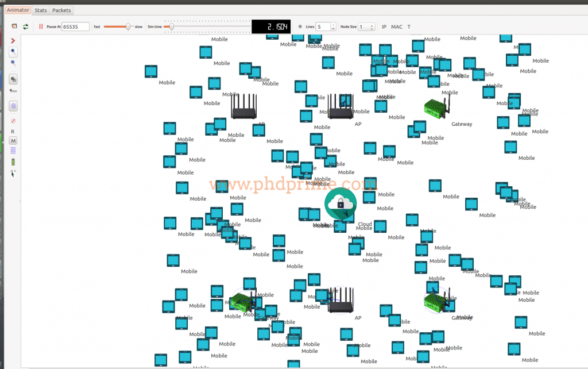This screenshot has width=588, height=369.
Task: Click the purple node-position trace icon
Action: tap(13, 106)
